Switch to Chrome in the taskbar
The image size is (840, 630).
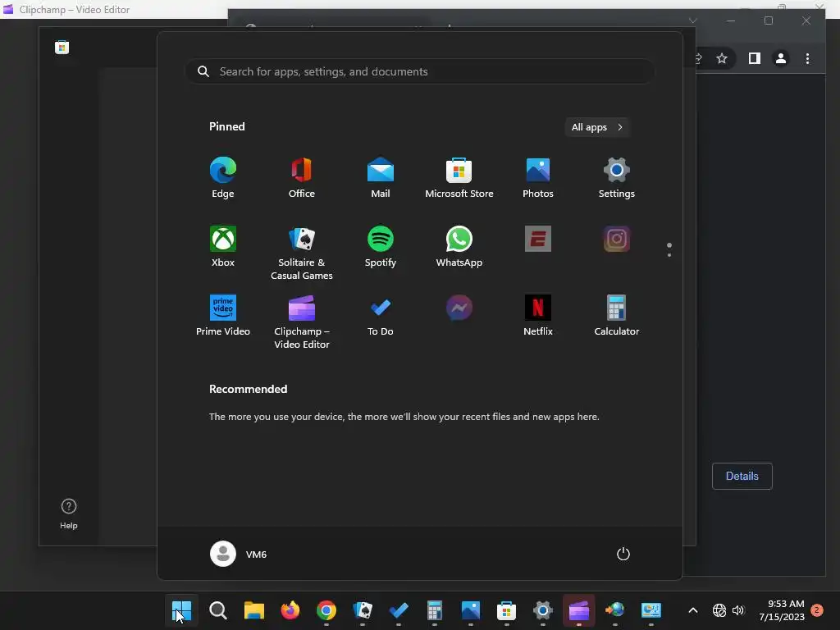coord(326,610)
